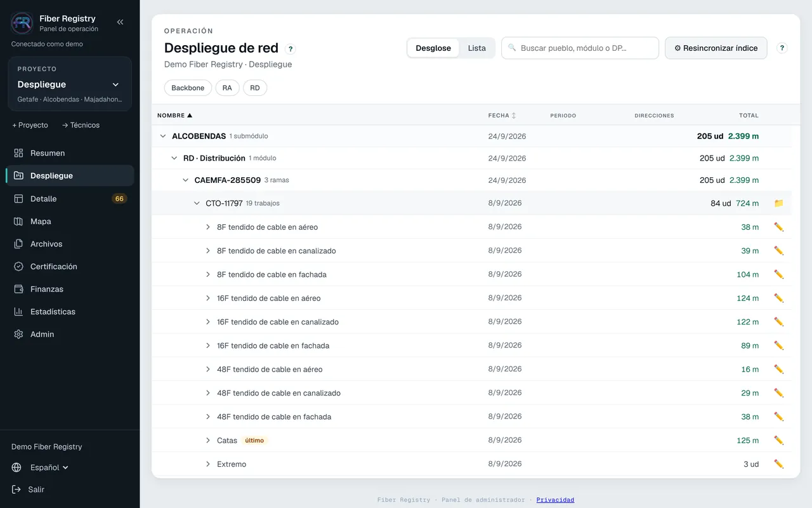
Task: Edit the 8F tendido de cable en aéreo row
Action: 779,227
